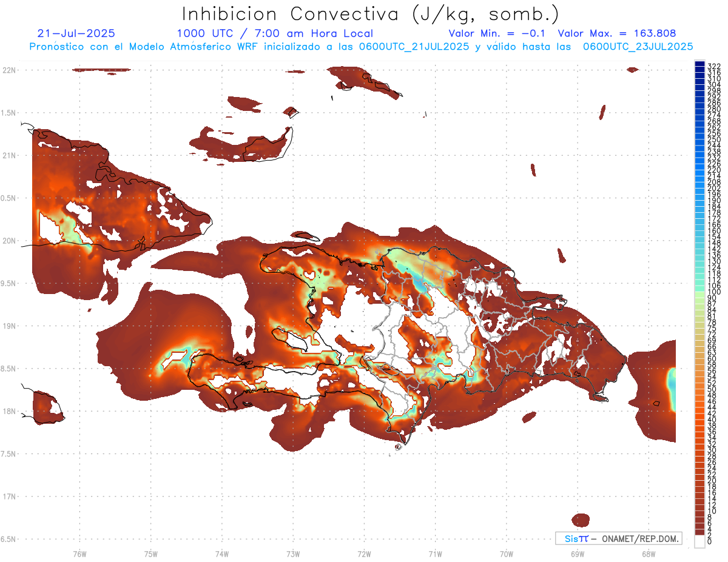This screenshot has width=728, height=562.
Task: Select the date '21-Jul-2025'
Action: coord(76,33)
